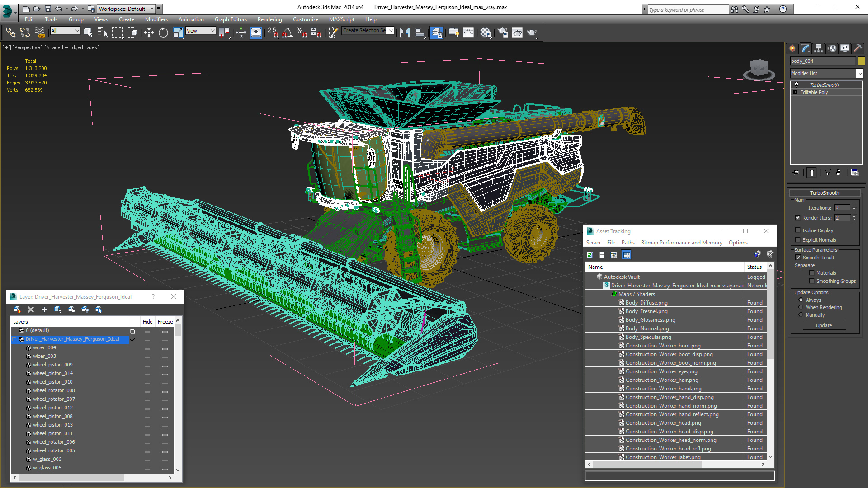The width and height of the screenshot is (868, 488).
Task: Toggle the Angle Snap icon
Action: tap(288, 32)
